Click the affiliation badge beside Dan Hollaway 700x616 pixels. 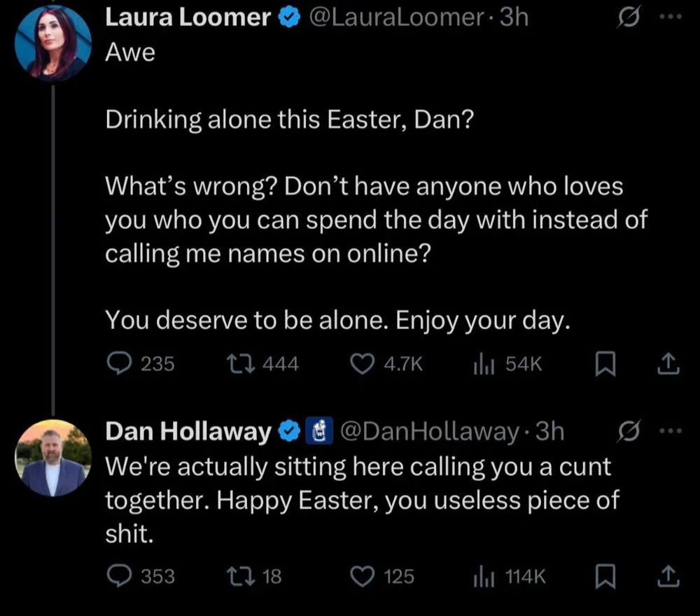click(319, 432)
